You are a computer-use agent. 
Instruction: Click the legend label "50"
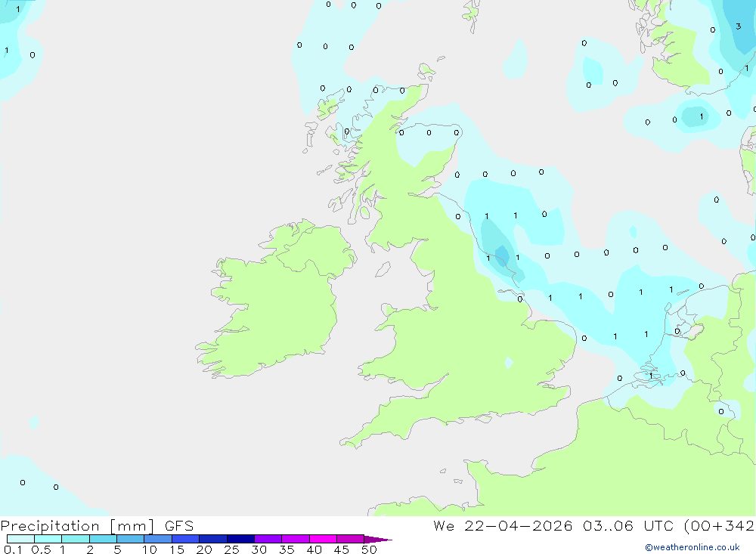(369, 549)
